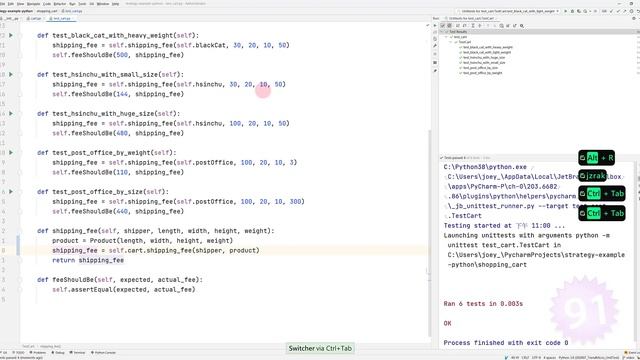Viewport: 640px width, 360px height.
Task: Expand all test results
Action: tap(473, 26)
